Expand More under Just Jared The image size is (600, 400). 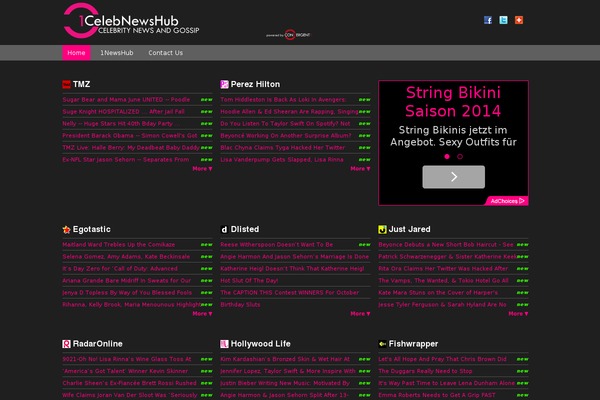click(x=518, y=313)
